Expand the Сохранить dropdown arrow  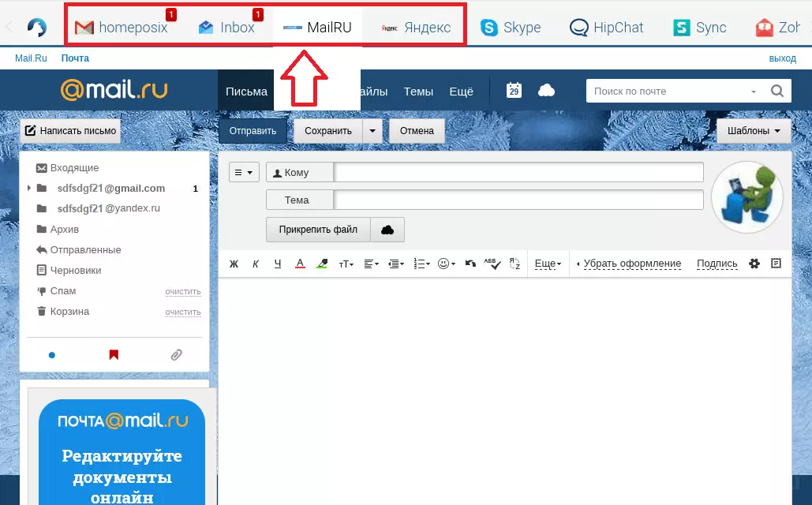tap(372, 130)
